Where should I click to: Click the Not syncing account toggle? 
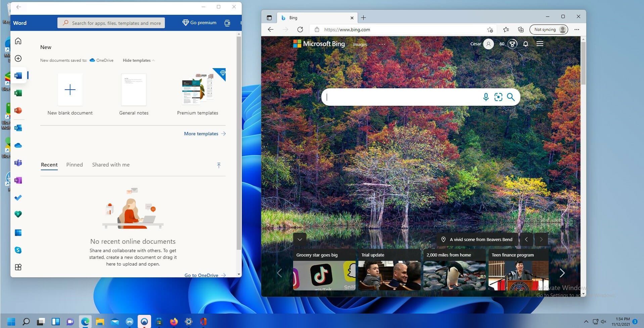pyautogui.click(x=549, y=29)
